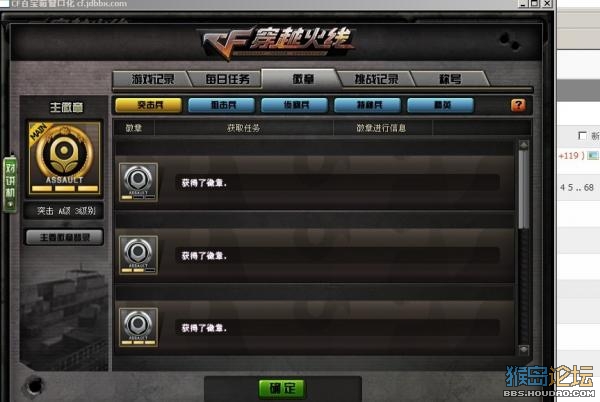Go to the 称号 tab
This screenshot has height=402, width=600.
[450, 79]
